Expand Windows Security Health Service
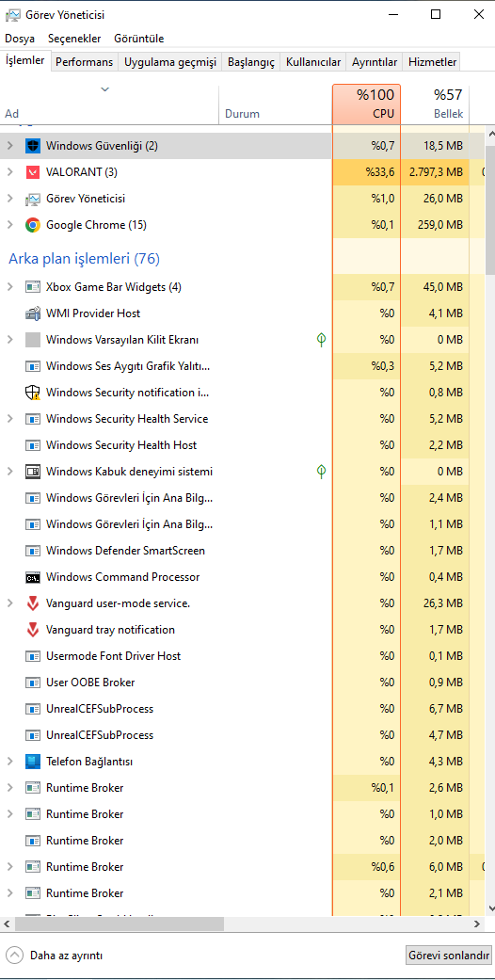Screen dimensions: 495x980 pos(9,419)
